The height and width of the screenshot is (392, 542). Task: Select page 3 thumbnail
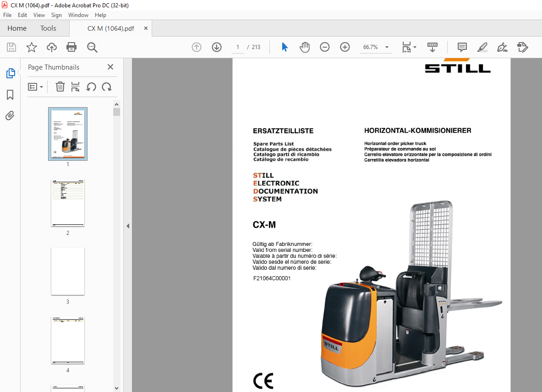(68, 272)
